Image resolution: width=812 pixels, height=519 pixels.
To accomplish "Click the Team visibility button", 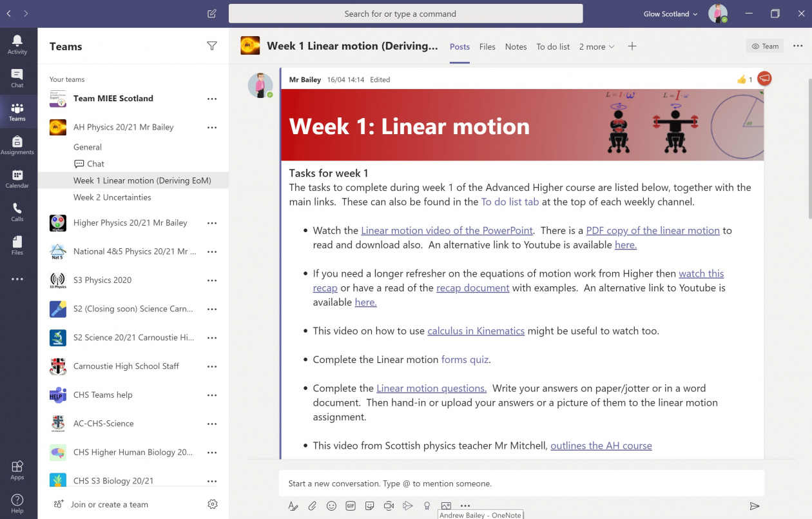I will click(765, 46).
